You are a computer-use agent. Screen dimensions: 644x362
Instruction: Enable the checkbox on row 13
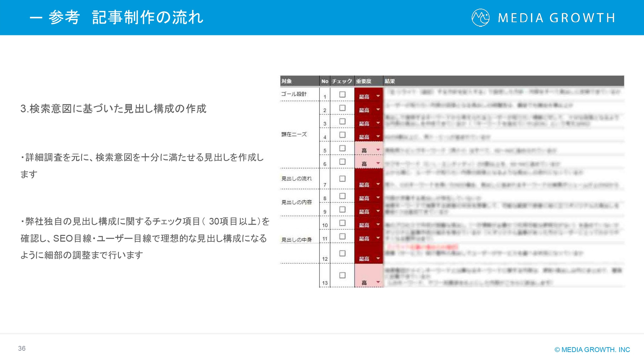342,275
